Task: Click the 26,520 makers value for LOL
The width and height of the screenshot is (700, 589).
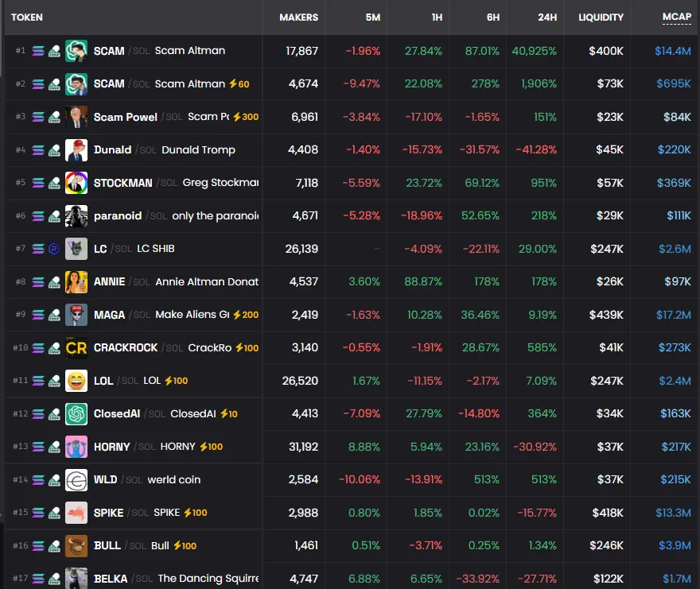Action: 300,381
